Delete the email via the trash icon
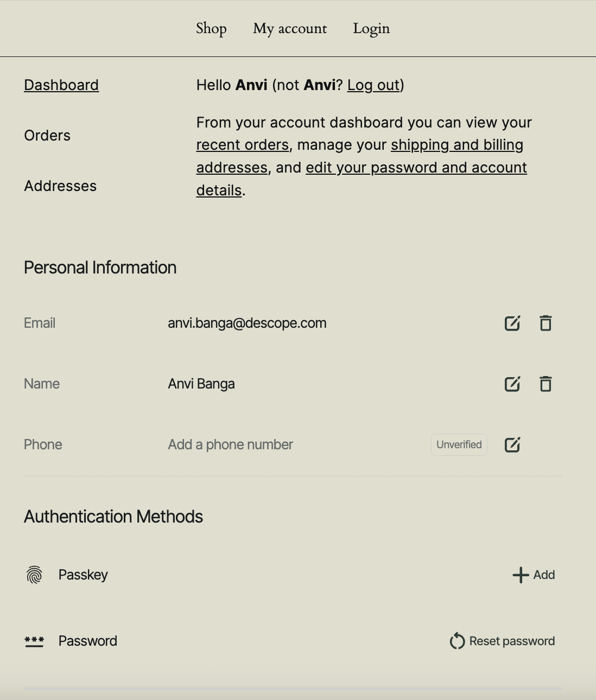Viewport: 596px width, 700px height. [x=546, y=323]
